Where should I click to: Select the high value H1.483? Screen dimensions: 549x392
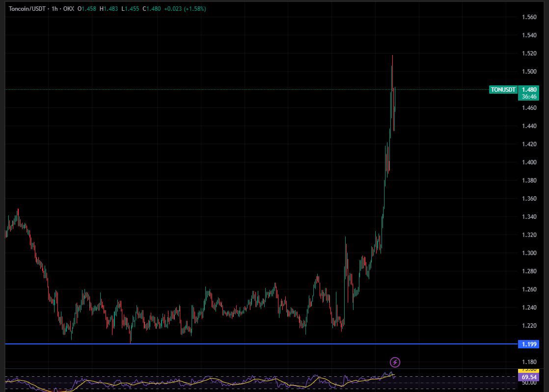(x=109, y=9)
